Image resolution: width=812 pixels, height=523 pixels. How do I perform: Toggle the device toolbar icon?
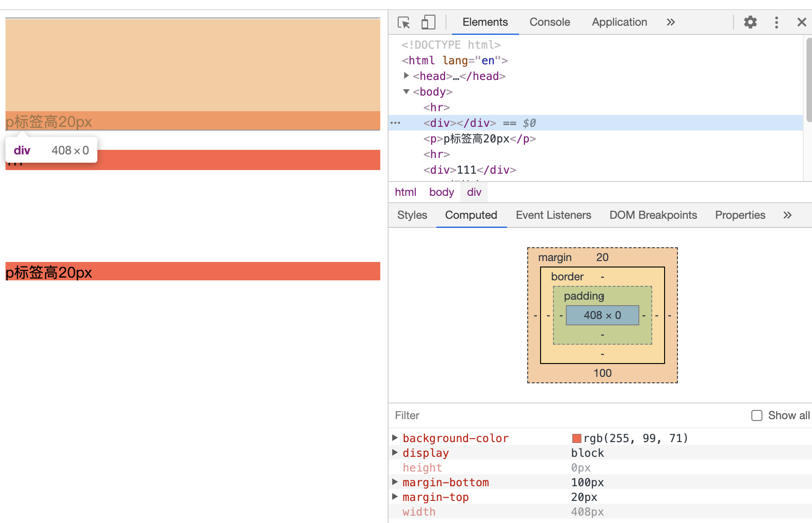coord(428,22)
